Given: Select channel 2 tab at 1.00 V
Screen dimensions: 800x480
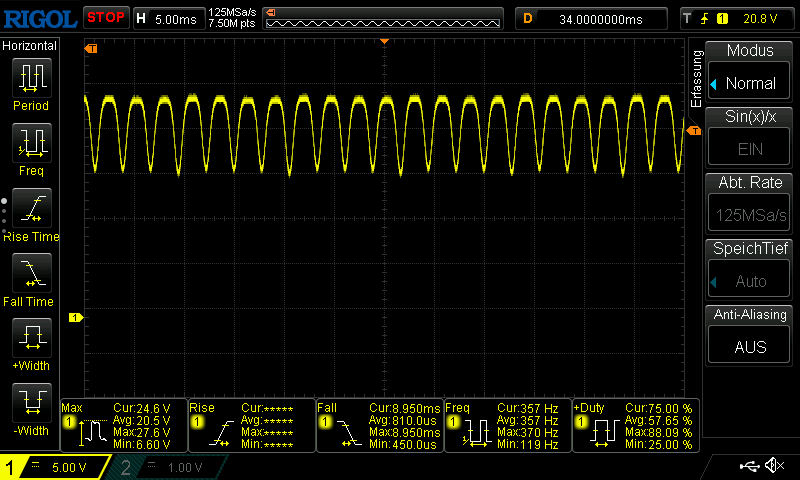Looking at the screenshot, I should click(x=163, y=467).
